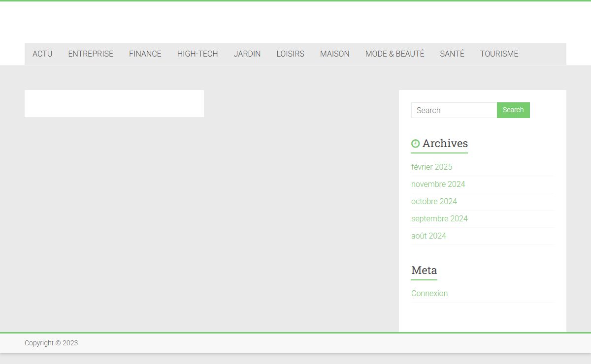Image resolution: width=591 pixels, height=364 pixels.
Task: Go to the ENTREPRISE section
Action: pyautogui.click(x=91, y=54)
